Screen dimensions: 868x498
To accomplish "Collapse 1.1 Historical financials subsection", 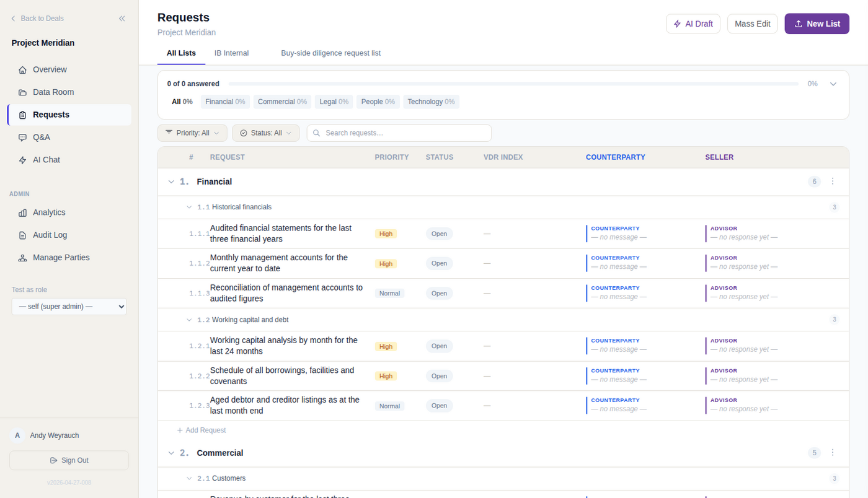I will click(x=189, y=207).
